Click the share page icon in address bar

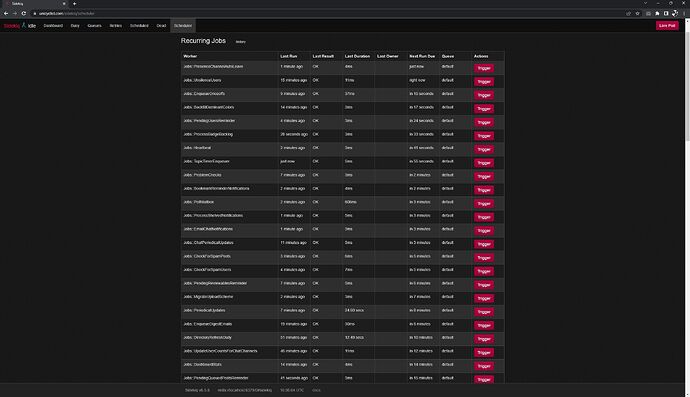pyautogui.click(x=628, y=14)
